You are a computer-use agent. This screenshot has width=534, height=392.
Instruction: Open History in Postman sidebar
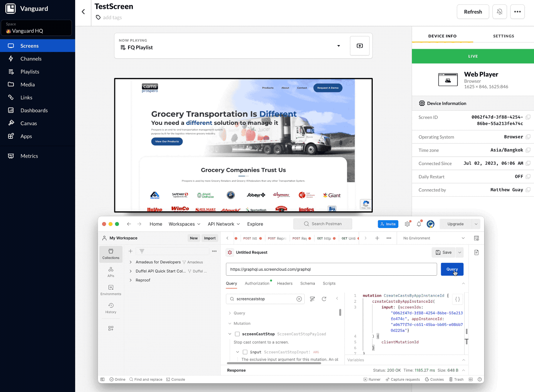coord(111,308)
